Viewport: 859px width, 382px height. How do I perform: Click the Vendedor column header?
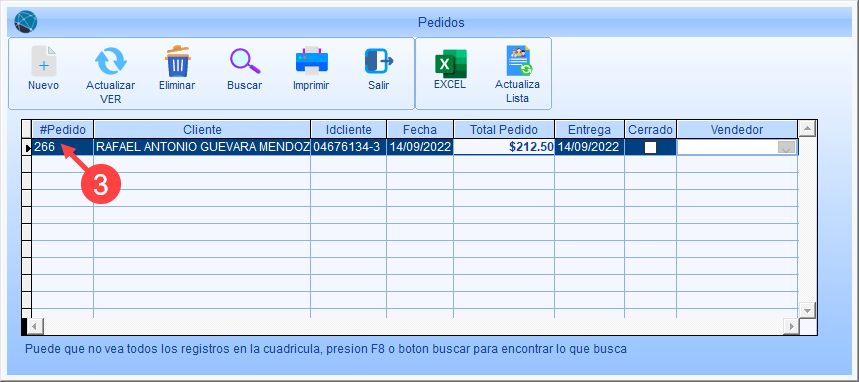click(737, 129)
